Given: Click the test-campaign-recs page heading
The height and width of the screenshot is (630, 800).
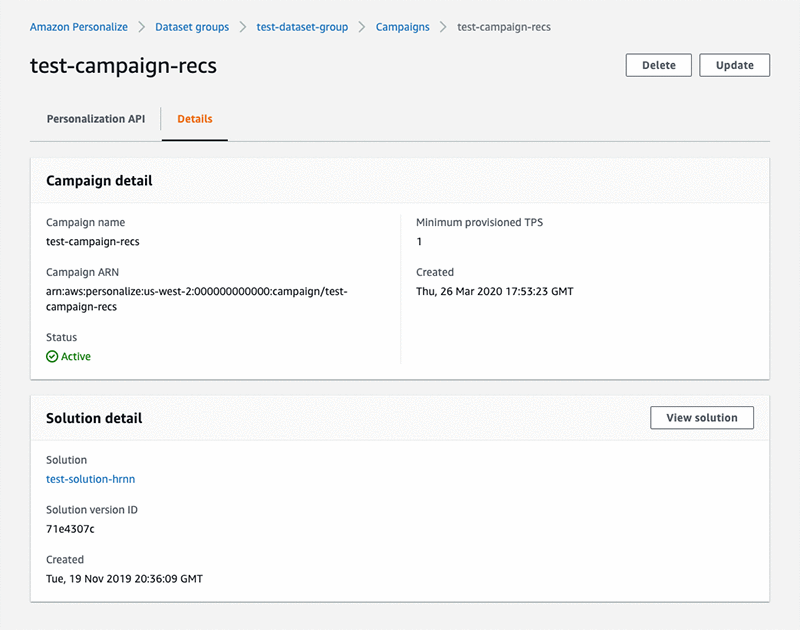Looking at the screenshot, I should pos(124,66).
